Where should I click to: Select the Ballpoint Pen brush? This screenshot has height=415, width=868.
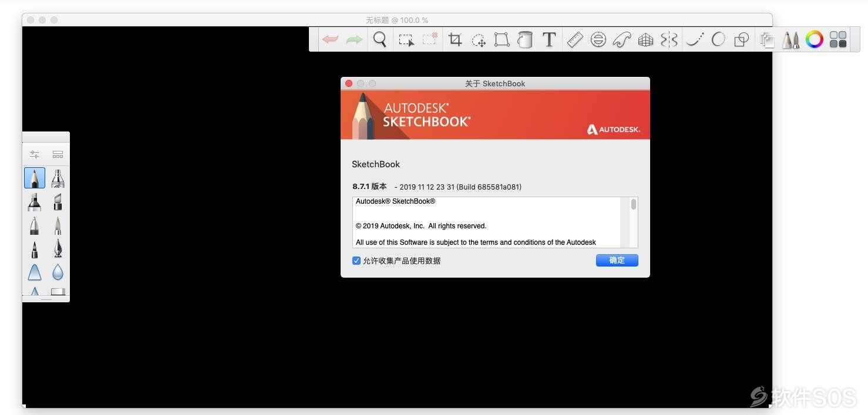point(35,226)
